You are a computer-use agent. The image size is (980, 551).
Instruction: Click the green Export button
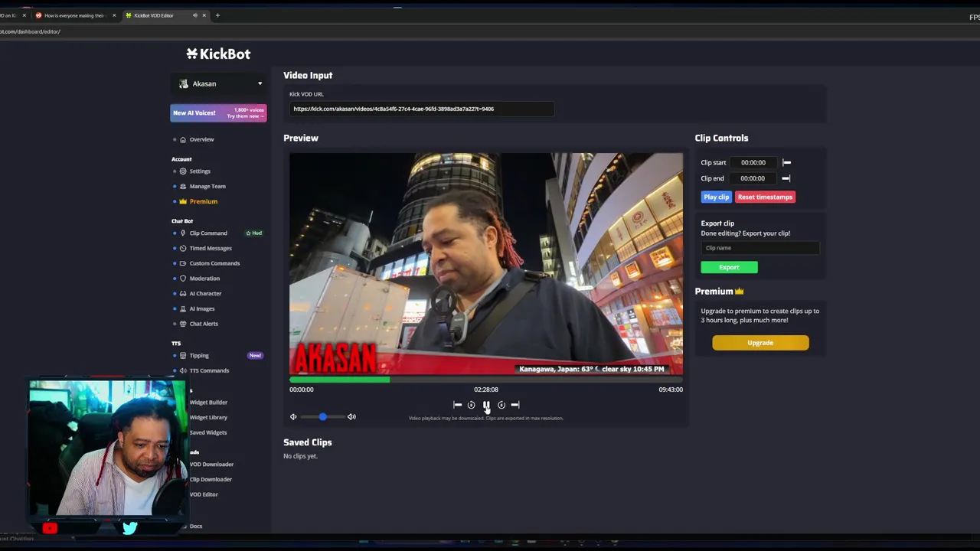729,267
